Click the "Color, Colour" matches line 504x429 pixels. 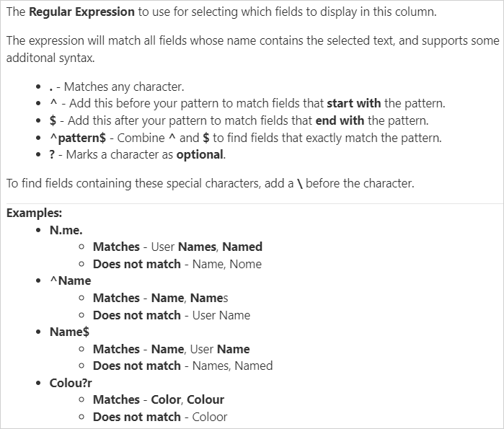click(x=159, y=399)
